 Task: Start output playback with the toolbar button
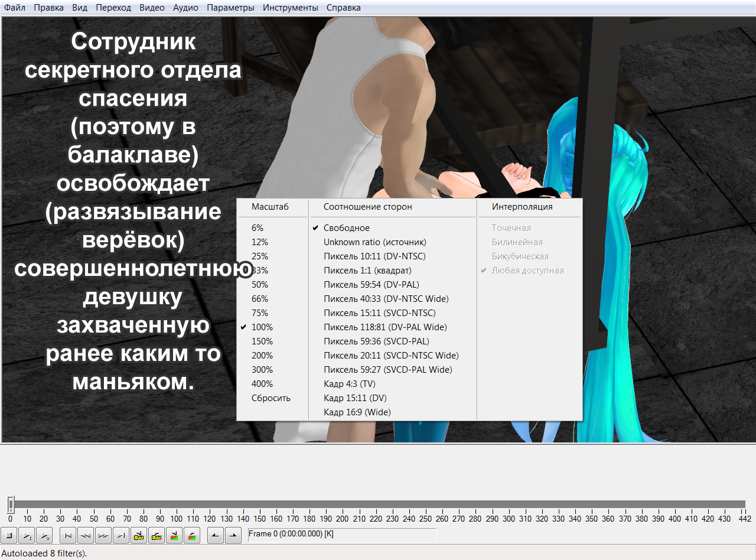[x=44, y=535]
